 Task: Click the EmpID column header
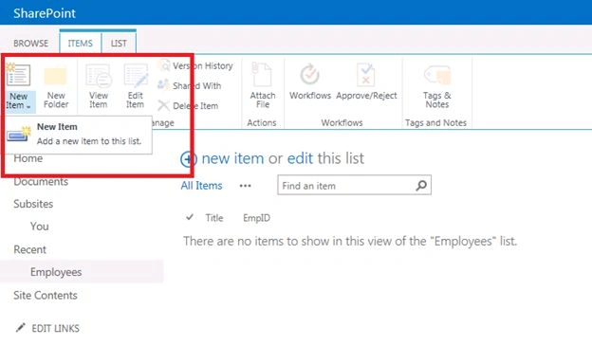[x=256, y=218]
